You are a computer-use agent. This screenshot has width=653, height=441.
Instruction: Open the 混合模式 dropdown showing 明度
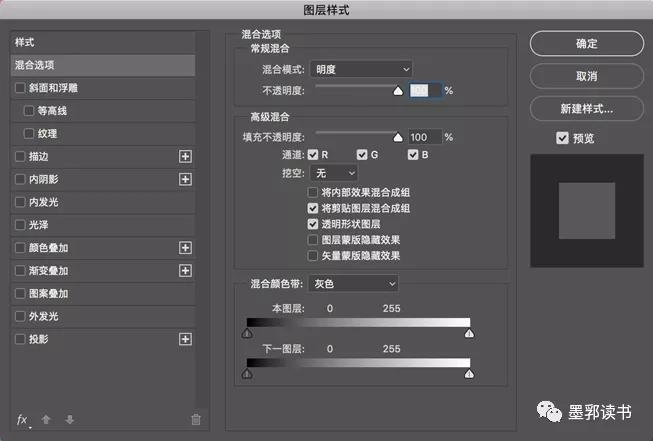click(361, 69)
